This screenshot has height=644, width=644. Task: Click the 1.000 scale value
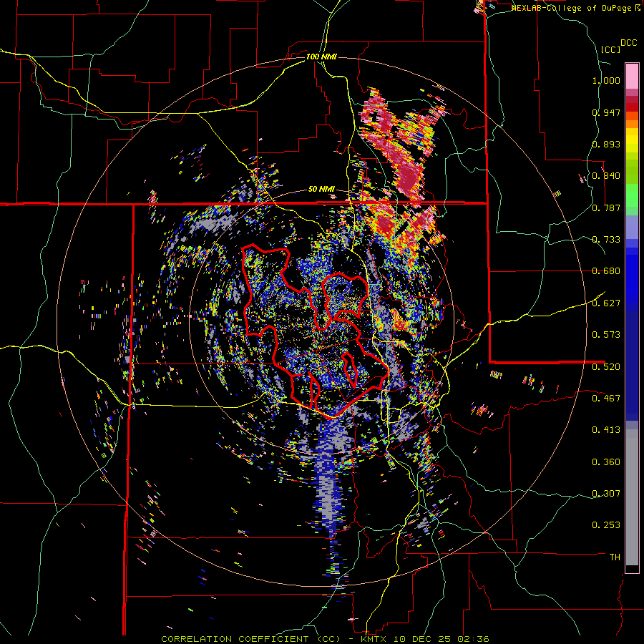click(x=606, y=80)
